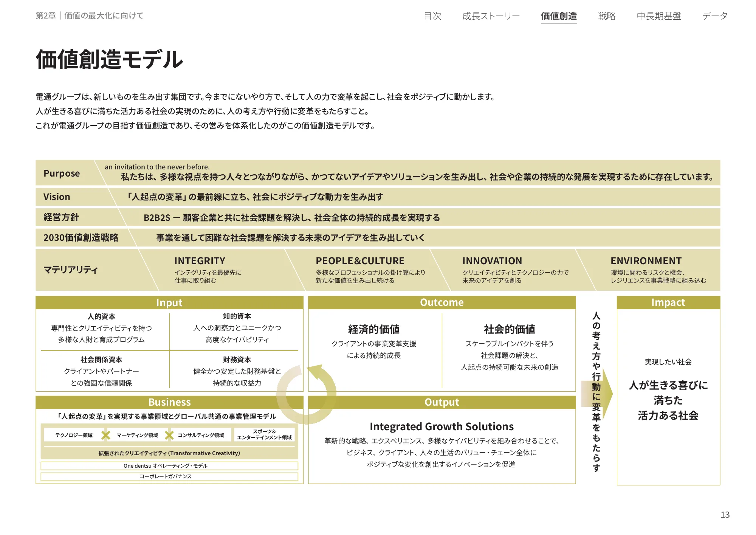This screenshot has height=535, width=756.
Task: Switch to the 戦略 navigation tab
Action: point(607,16)
